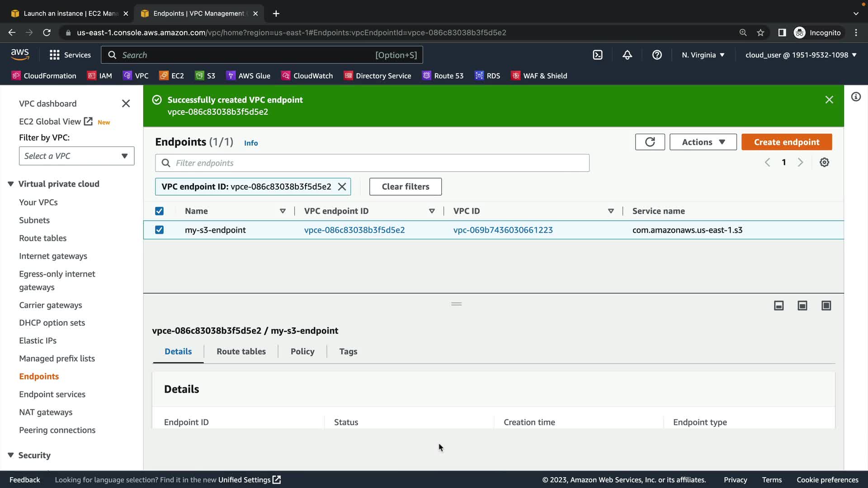Open vpc-069b7436030661223 VPC link
Image resolution: width=868 pixels, height=488 pixels.
click(x=503, y=230)
